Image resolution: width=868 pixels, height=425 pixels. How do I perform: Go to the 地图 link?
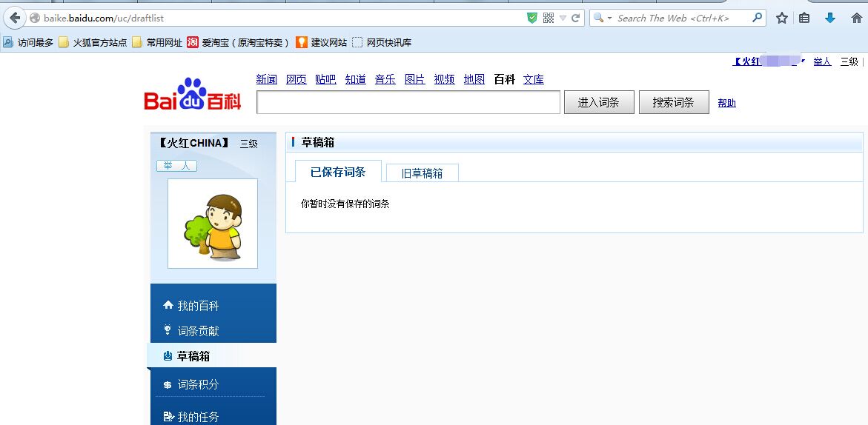[x=474, y=79]
